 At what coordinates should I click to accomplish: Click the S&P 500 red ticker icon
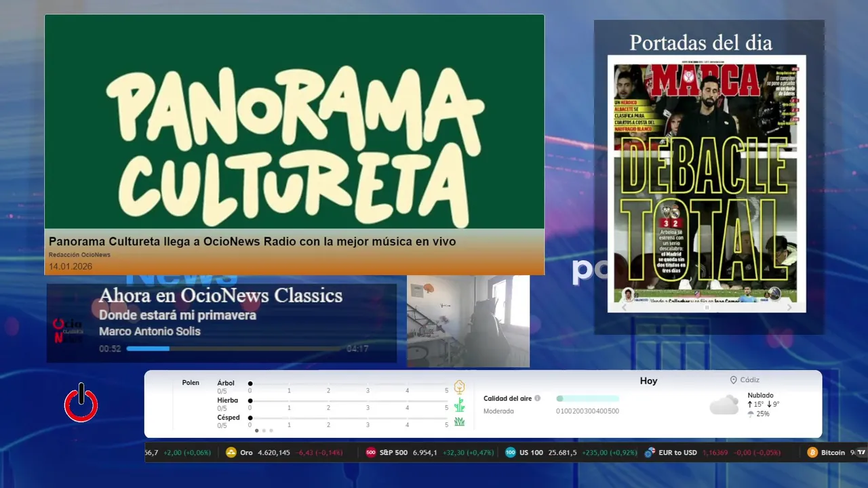pyautogui.click(x=371, y=453)
